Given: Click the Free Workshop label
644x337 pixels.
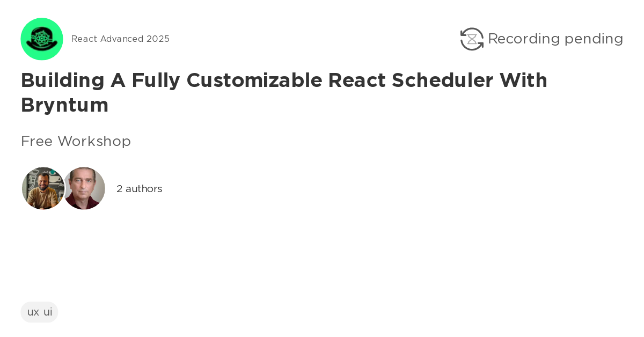Looking at the screenshot, I should [x=76, y=141].
